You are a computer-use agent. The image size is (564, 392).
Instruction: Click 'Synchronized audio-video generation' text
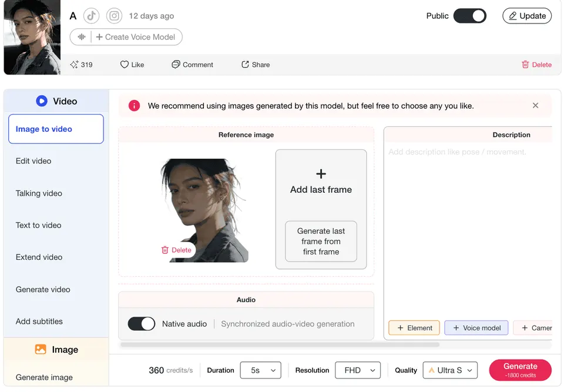(288, 324)
